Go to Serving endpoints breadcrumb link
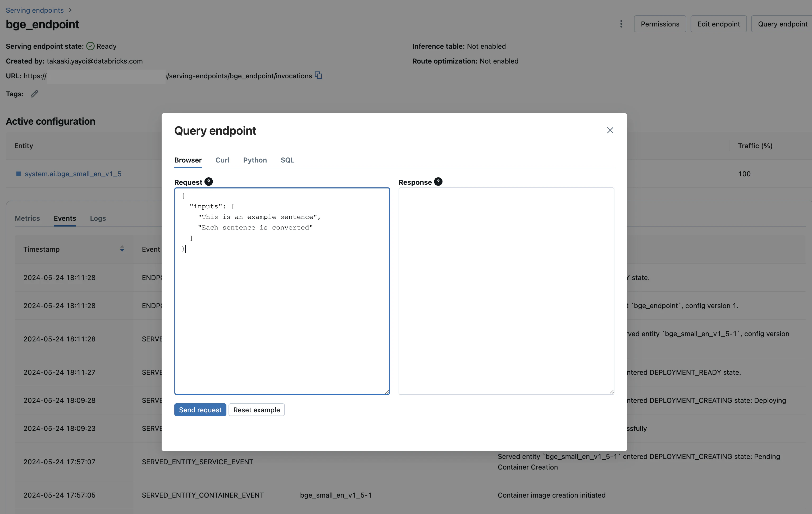This screenshot has height=514, width=812. coord(35,10)
